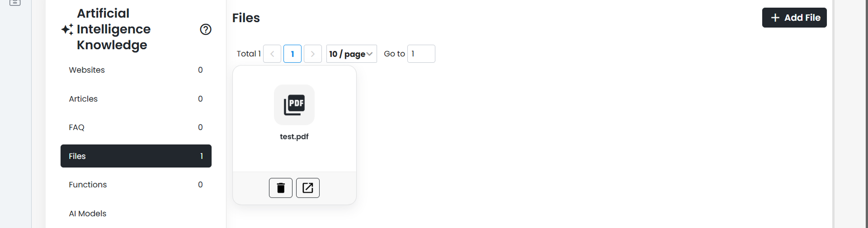Open the Functions section
868x228 pixels.
136,185
